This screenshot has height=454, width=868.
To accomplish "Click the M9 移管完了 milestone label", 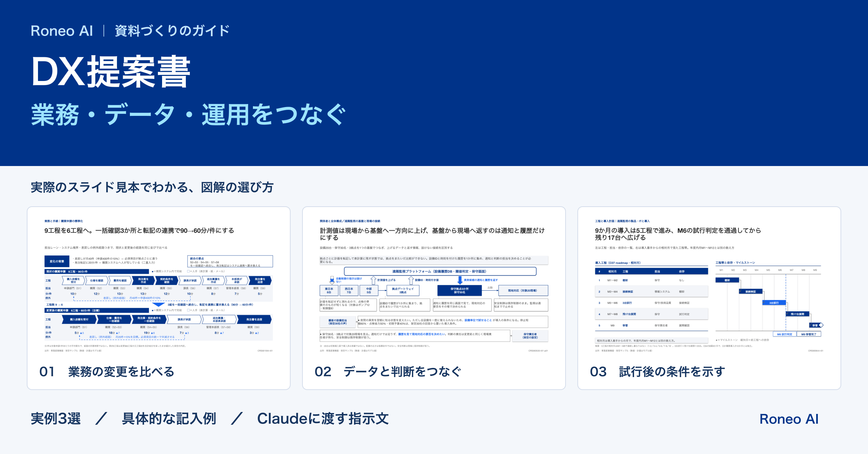I will tap(809, 334).
